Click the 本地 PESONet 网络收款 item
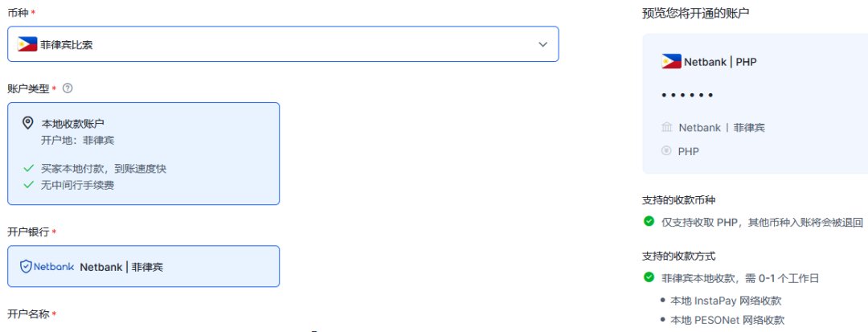The height and width of the screenshot is (332, 868). tap(727, 320)
